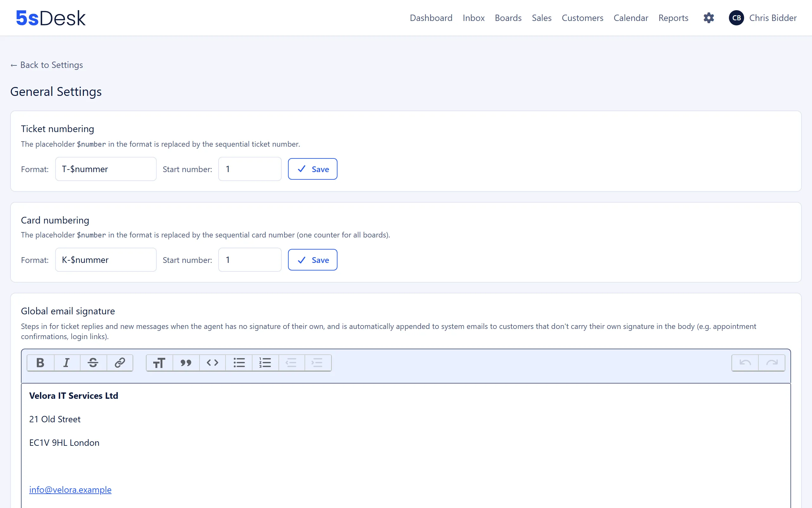This screenshot has width=812, height=508.
Task: Open the Calendar section
Action: click(631, 18)
